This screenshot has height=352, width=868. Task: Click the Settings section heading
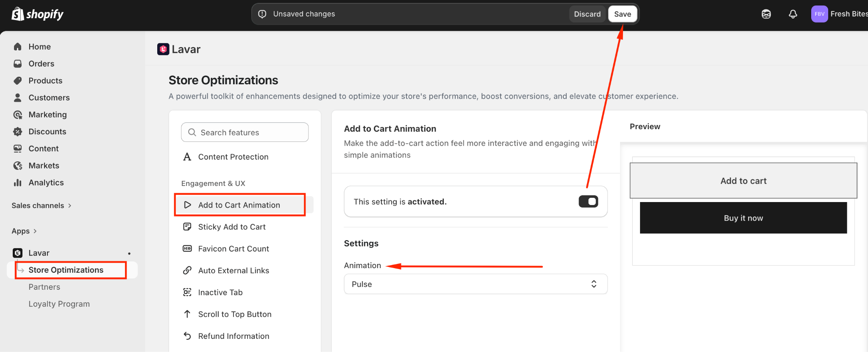[x=361, y=243]
